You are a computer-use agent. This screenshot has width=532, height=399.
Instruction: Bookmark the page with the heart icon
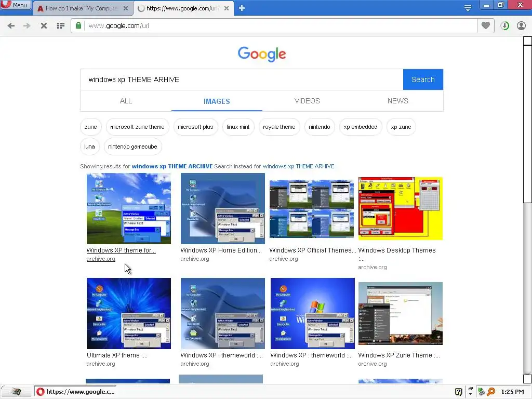point(486,25)
